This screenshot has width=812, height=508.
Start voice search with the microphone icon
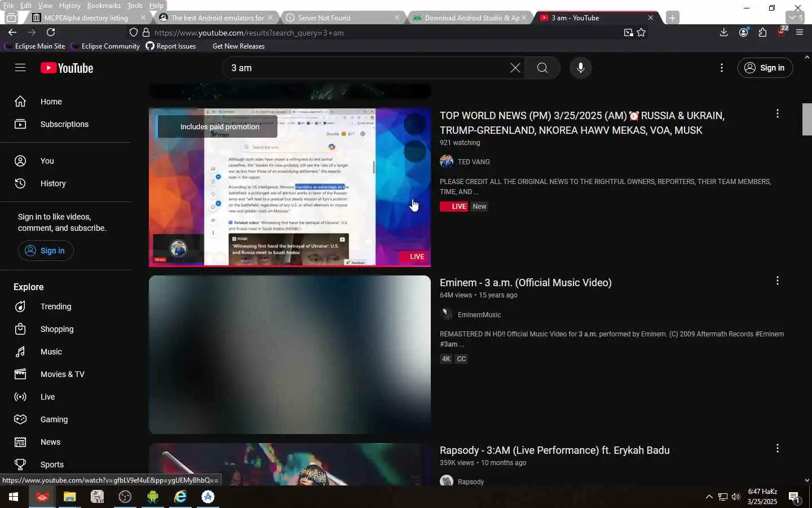(x=581, y=68)
